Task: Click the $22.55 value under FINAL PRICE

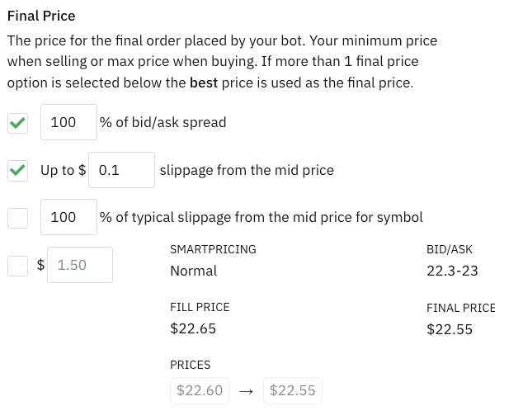Action: [450, 329]
